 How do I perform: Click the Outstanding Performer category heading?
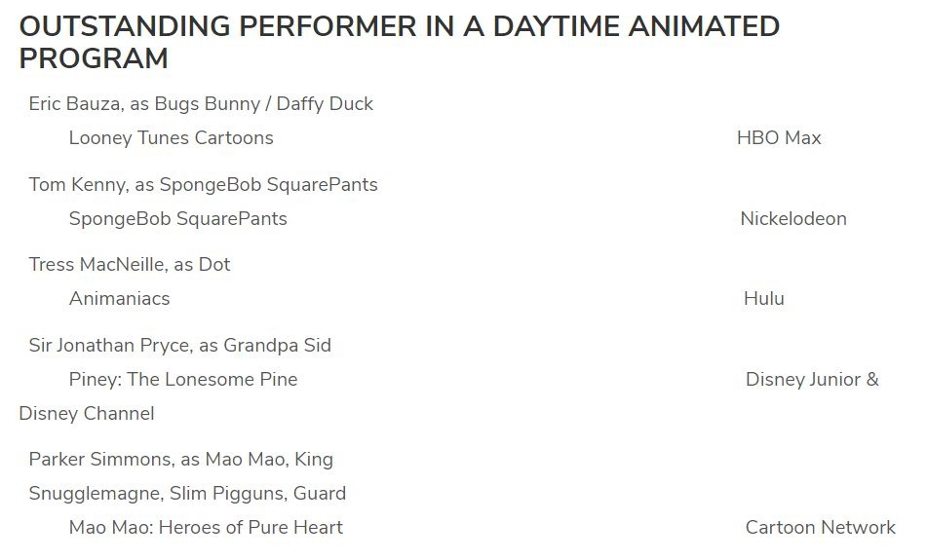tap(400, 27)
